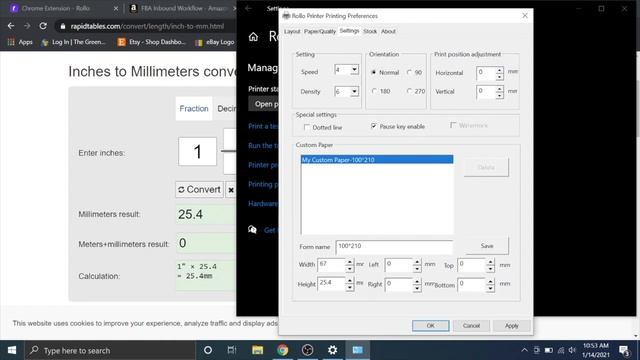Viewport: 640px width, 360px height.
Task: Click the taskbar clock showing 10:53 AM
Action: pyautogui.click(x=596, y=350)
